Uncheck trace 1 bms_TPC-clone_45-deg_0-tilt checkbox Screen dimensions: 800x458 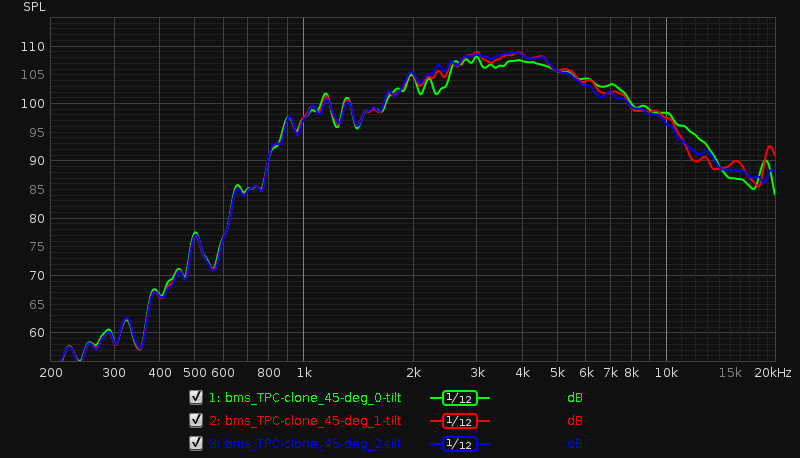point(196,397)
